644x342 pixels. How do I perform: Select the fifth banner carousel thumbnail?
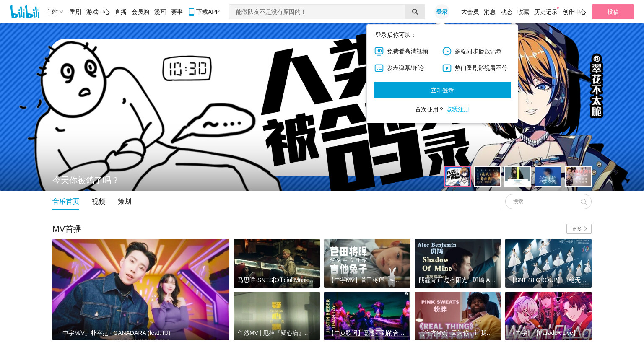click(x=578, y=176)
